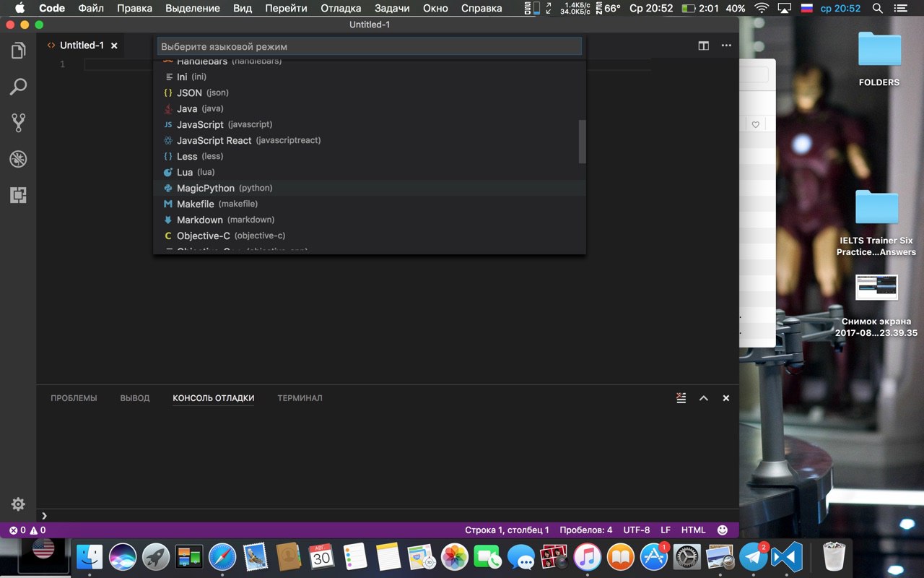This screenshot has height=578, width=924.
Task: Click the smiley feedback icon in status bar
Action: [x=722, y=530]
